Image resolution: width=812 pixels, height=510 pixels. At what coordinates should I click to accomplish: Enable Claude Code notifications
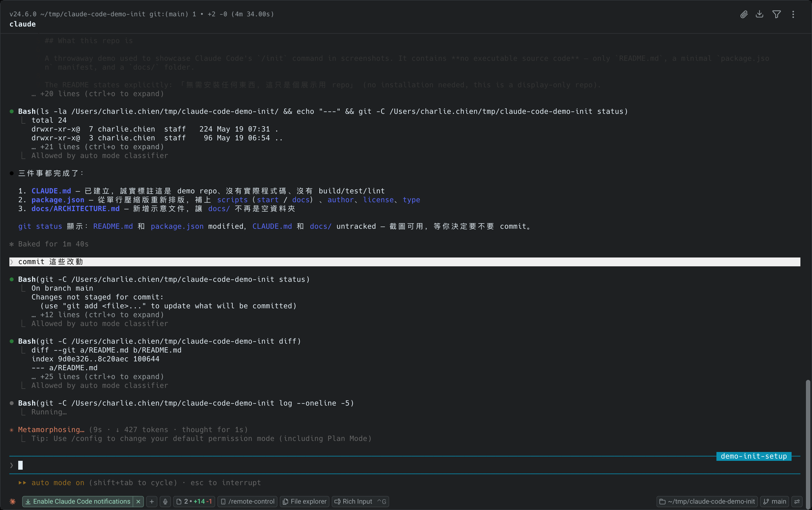click(78, 501)
